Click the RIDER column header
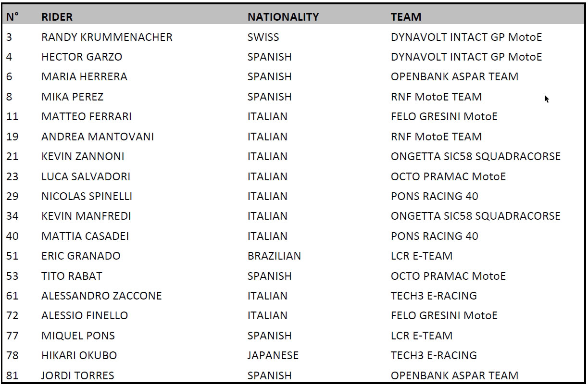The width and height of the screenshot is (588, 387). [x=57, y=17]
